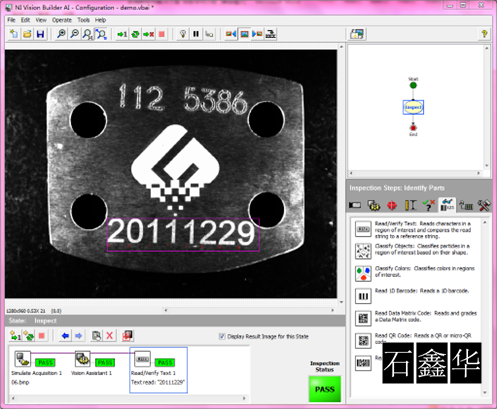Image resolution: width=497 pixels, height=409 pixels.
Task: Click the steps list horizontal scrollbar right arrow
Action: [244, 398]
